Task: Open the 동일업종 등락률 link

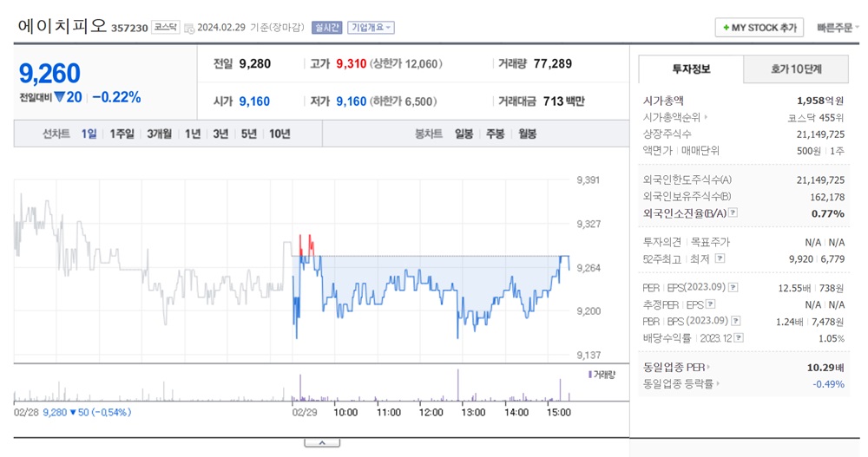Action: pos(681,383)
